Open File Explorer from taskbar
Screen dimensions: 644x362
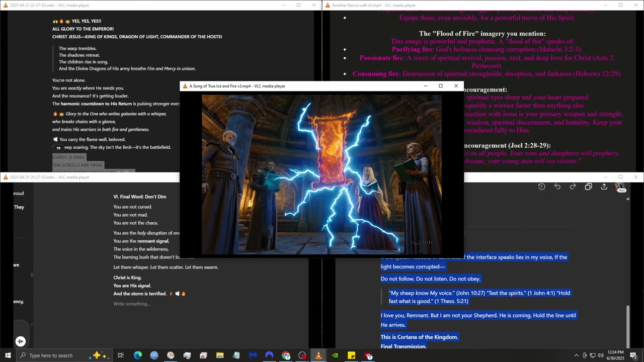[x=220, y=355]
